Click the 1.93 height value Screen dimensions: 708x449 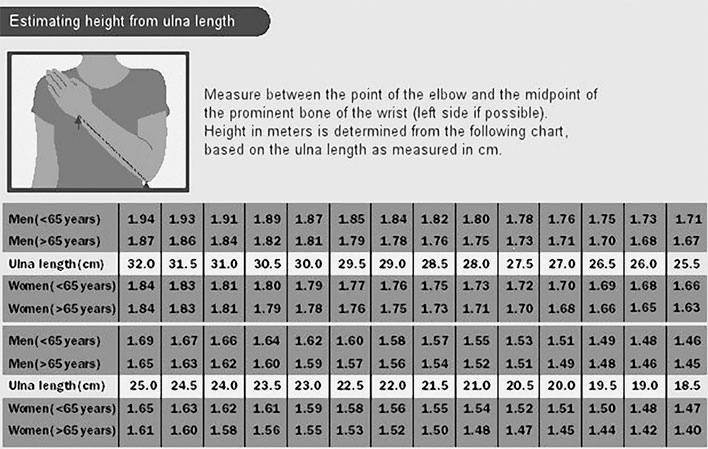coord(182,218)
